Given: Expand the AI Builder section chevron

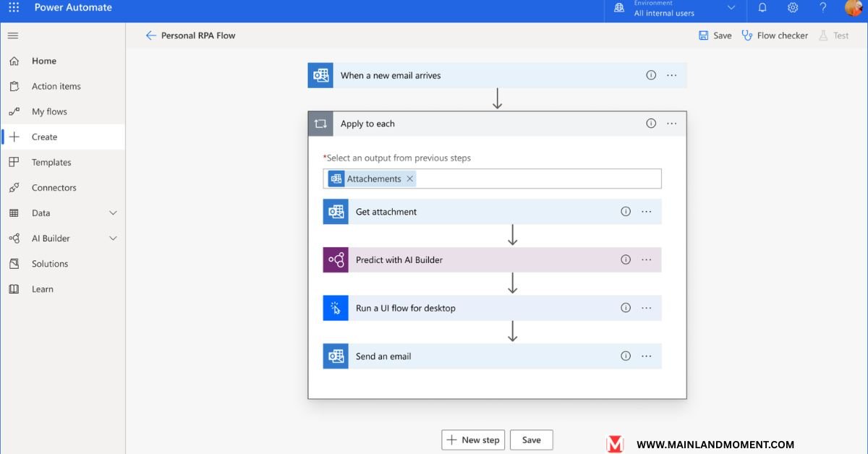Looking at the screenshot, I should click(113, 239).
